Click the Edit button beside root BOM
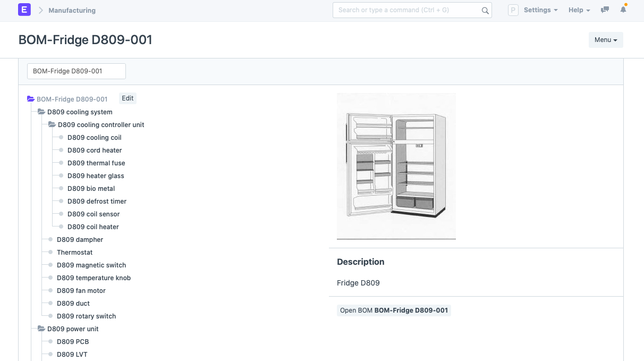The image size is (644, 361). [128, 98]
